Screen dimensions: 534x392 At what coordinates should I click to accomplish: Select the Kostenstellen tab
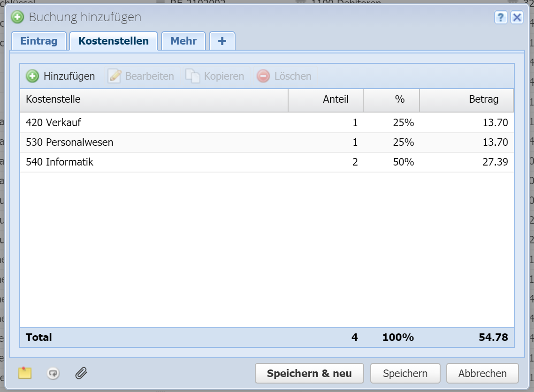click(x=114, y=41)
